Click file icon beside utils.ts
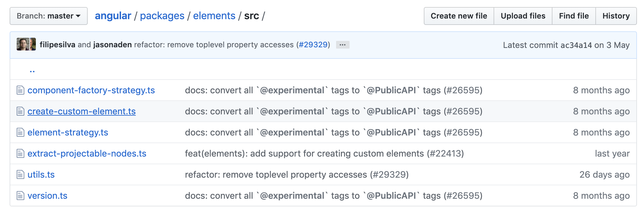644x216 pixels. coord(20,175)
